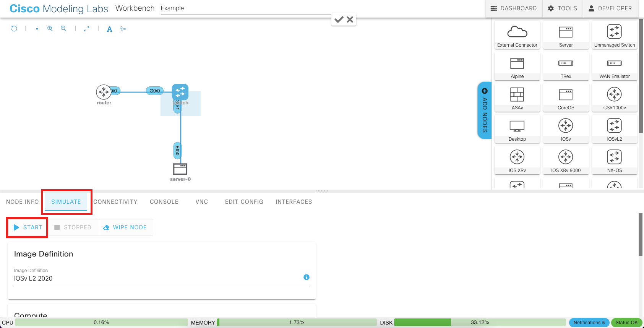
Task: Open the CONSOLE tab
Action: point(164,202)
